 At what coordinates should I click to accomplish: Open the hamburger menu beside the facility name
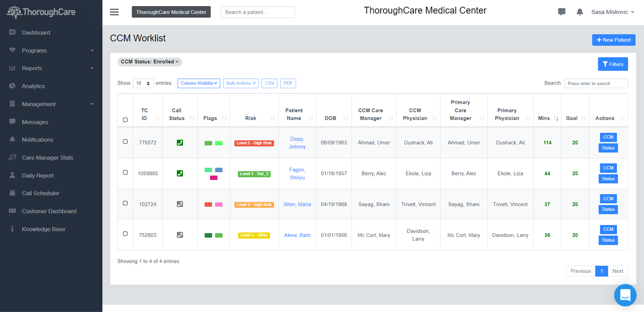pyautogui.click(x=114, y=12)
